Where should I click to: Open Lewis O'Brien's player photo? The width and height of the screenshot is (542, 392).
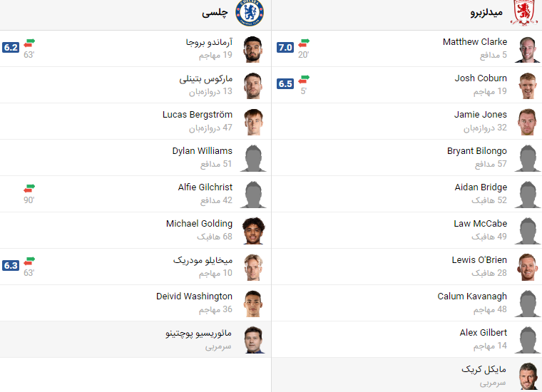(x=528, y=267)
